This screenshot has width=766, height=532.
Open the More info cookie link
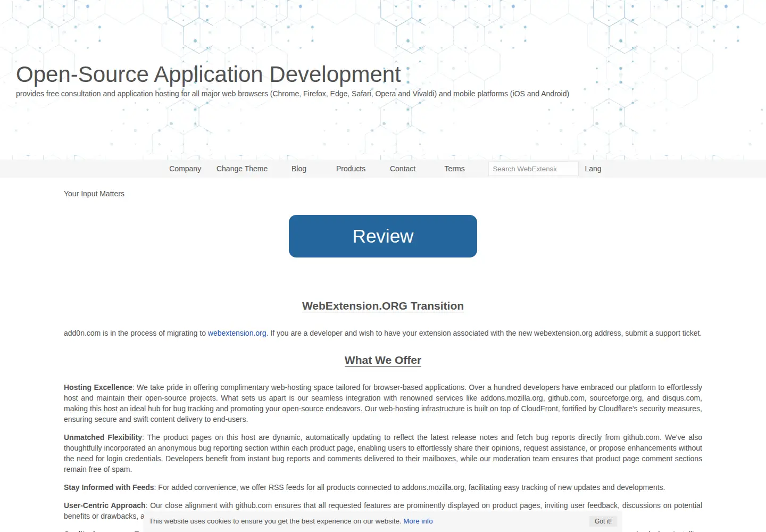[418, 521]
